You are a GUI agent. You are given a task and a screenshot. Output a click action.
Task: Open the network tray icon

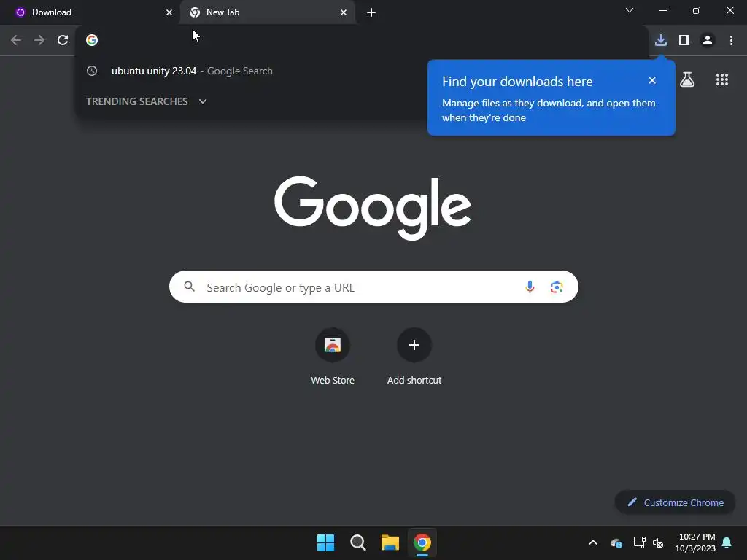pyautogui.click(x=639, y=542)
